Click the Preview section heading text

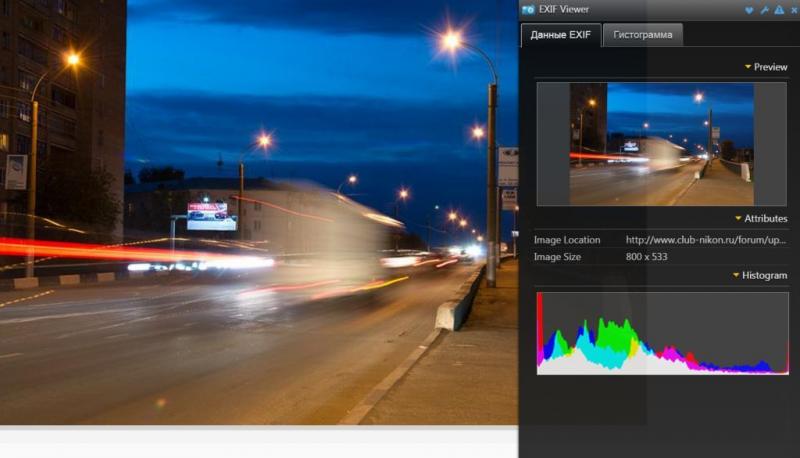tap(770, 67)
